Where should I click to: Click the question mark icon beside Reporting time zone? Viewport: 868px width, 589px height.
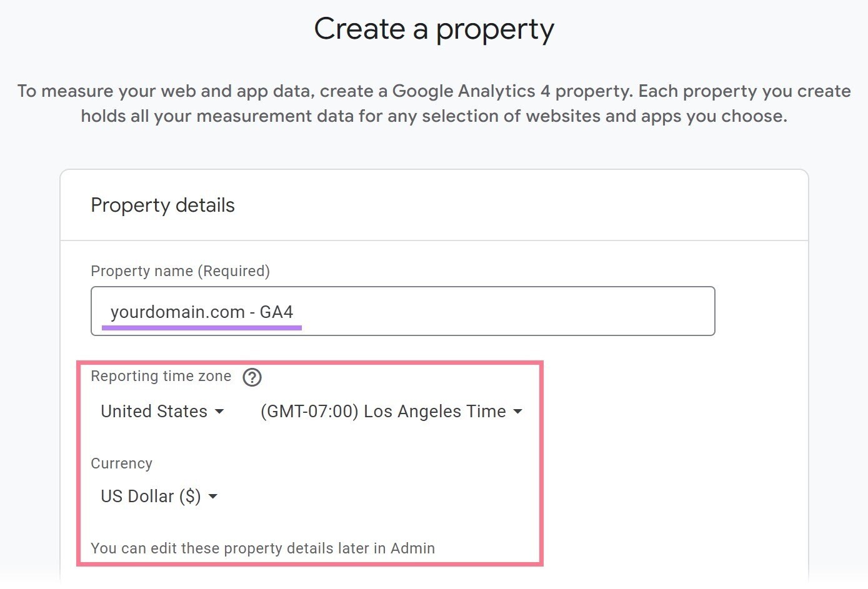[x=252, y=377]
